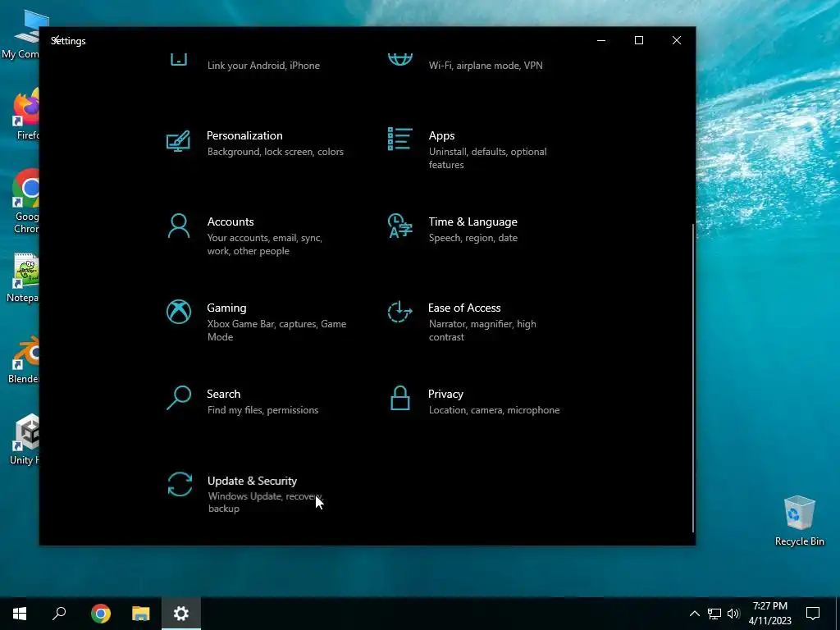Open the Time & Language clock icon
Image resolution: width=840 pixels, height=630 pixels.
tap(400, 226)
